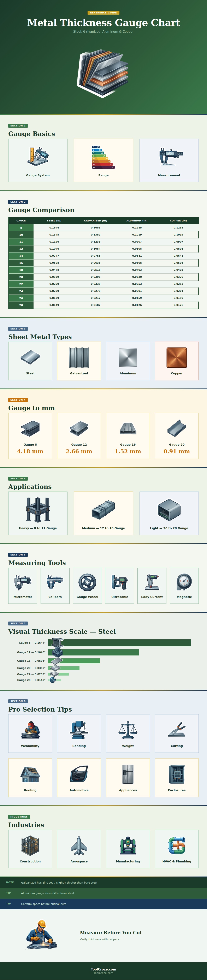Select the Range color bars thumbnail

pos(103,157)
